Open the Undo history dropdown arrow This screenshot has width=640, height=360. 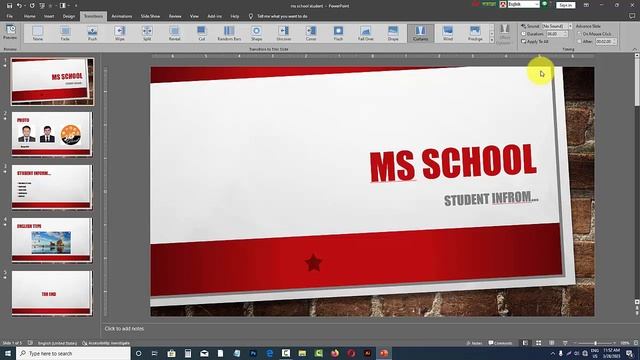tap(25, 6)
